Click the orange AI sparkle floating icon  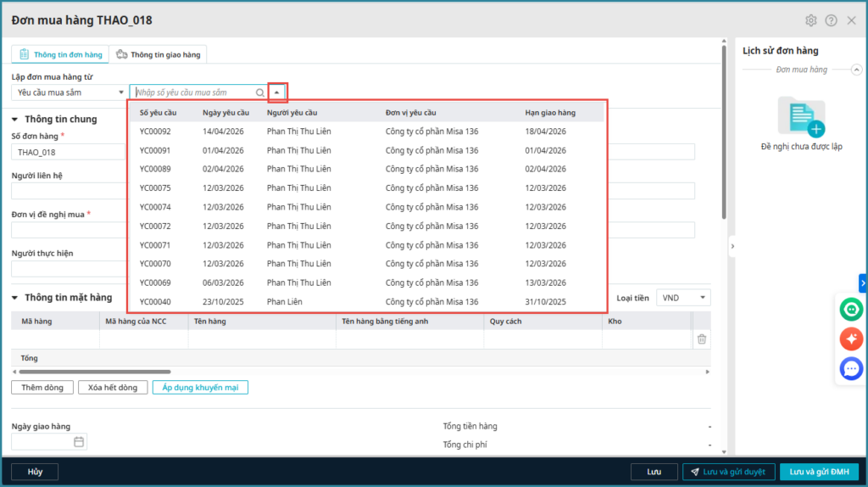[851, 339]
